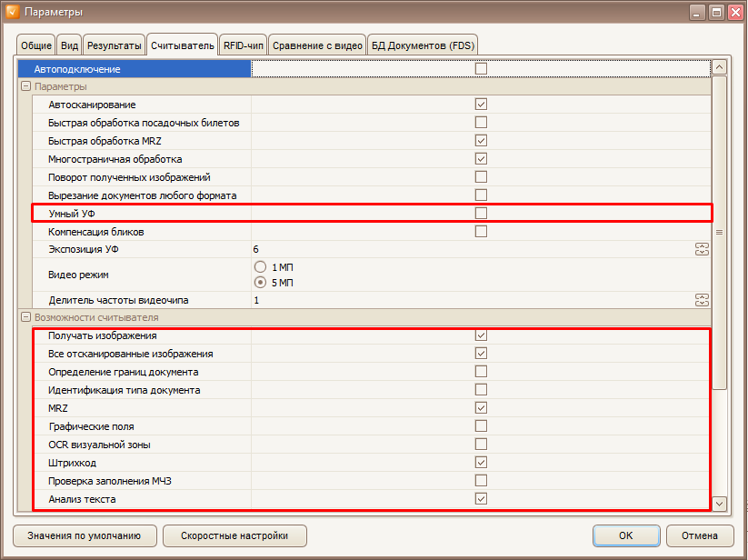Enable Проверка заполнения МЧЗ
This screenshot has width=748, height=560.
[x=481, y=480]
